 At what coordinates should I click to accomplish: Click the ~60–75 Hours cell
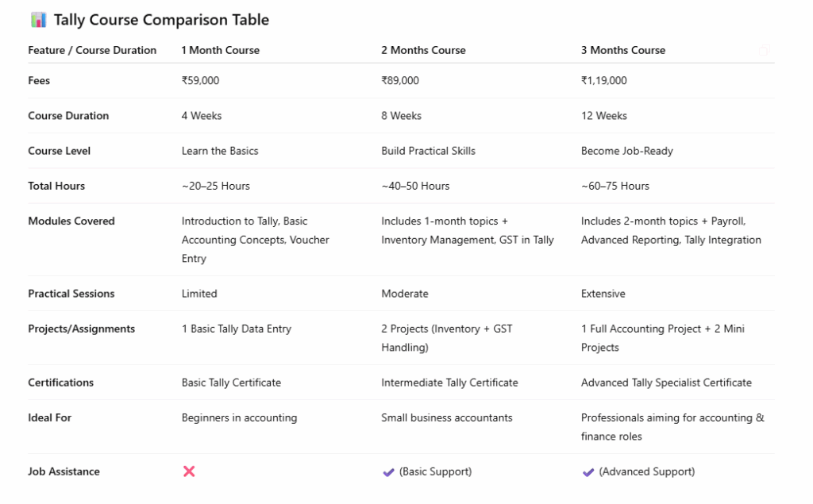click(x=615, y=187)
